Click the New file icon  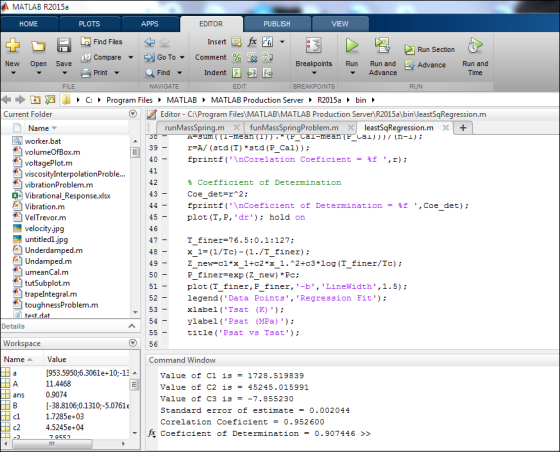point(12,46)
